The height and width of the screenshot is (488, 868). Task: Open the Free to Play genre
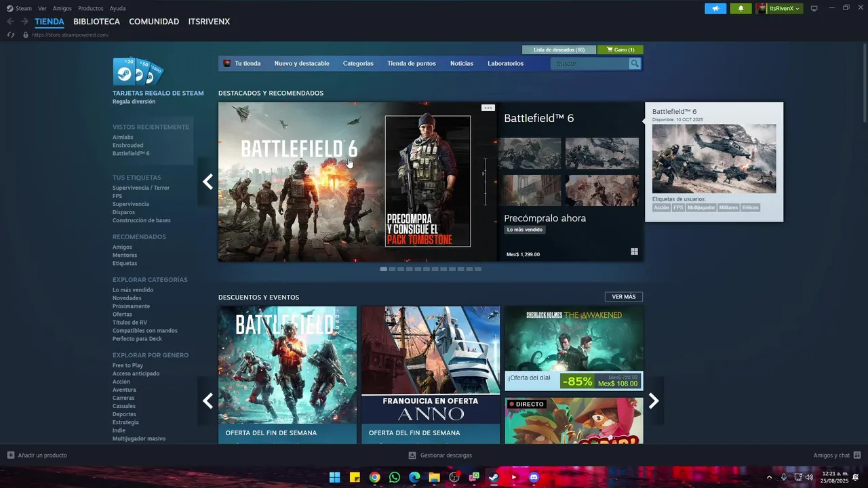pyautogui.click(x=127, y=365)
